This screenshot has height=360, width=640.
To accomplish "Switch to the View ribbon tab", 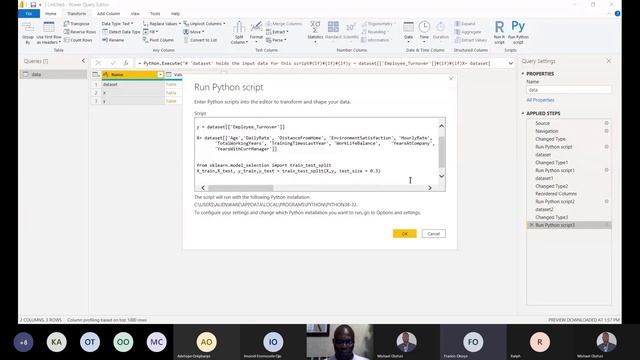I will coord(135,13).
